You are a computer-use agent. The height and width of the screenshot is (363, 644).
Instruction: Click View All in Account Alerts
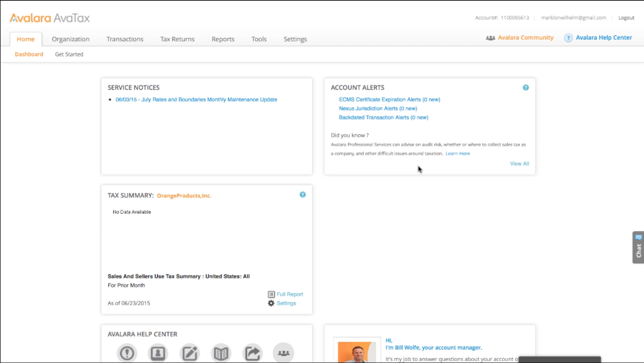[x=519, y=164]
